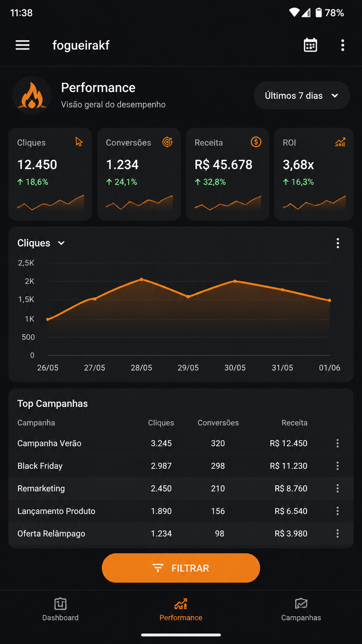
Task: Switch to the Dashboard tab label
Action: [x=60, y=617]
